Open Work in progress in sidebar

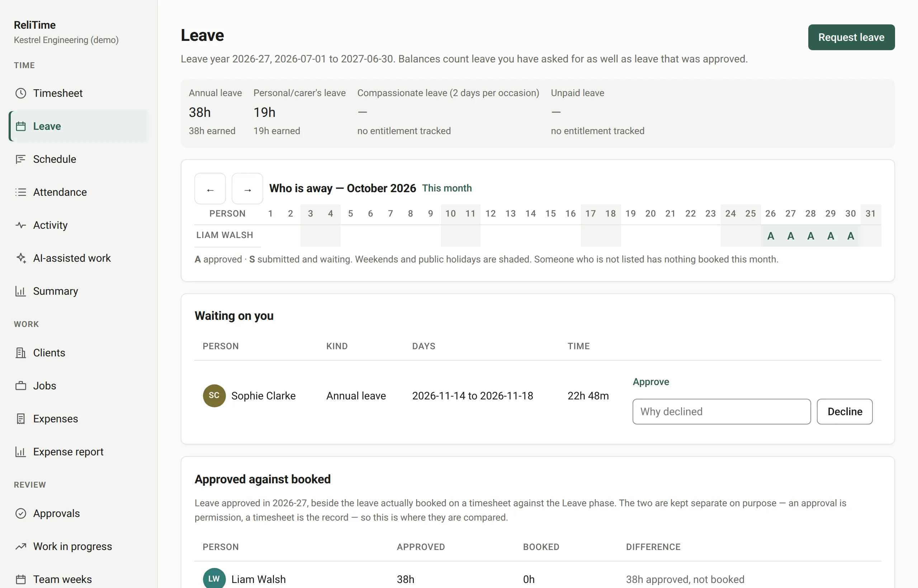[x=79, y=546]
